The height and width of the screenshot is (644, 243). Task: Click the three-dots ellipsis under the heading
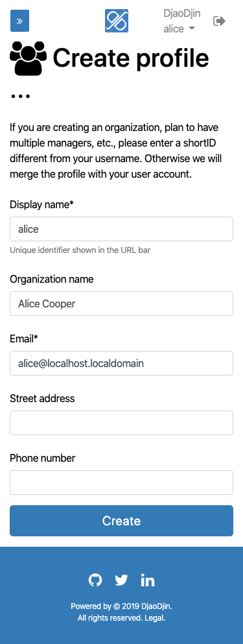20,97
